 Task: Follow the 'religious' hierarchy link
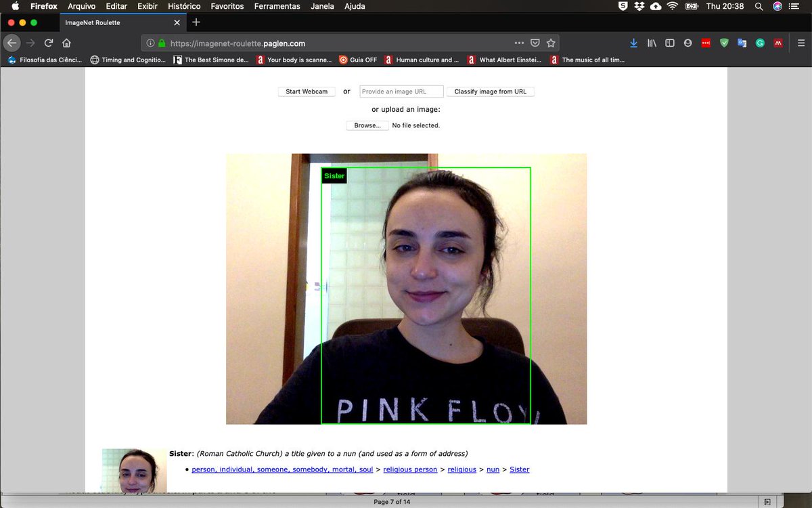[x=461, y=469]
